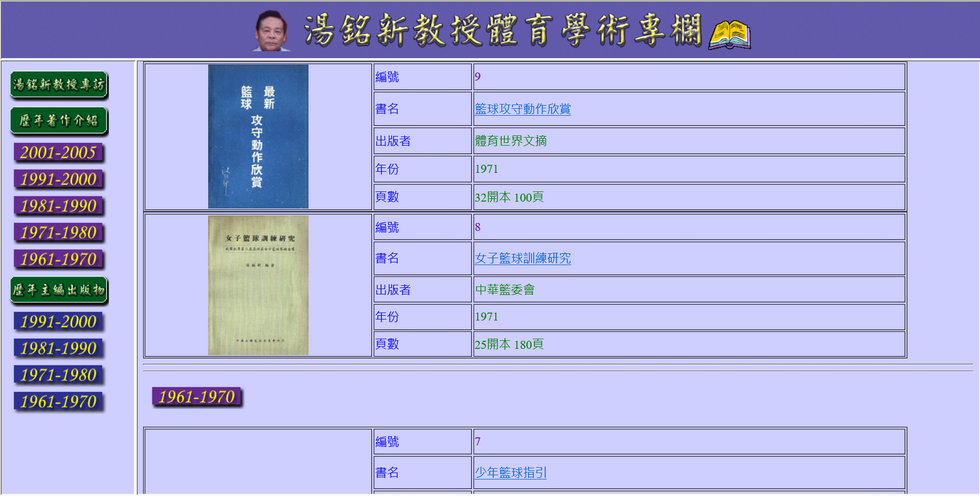Open the blue 1981-1990 sidebar button
Image resolution: width=980 pixels, height=496 pixels.
(x=59, y=349)
